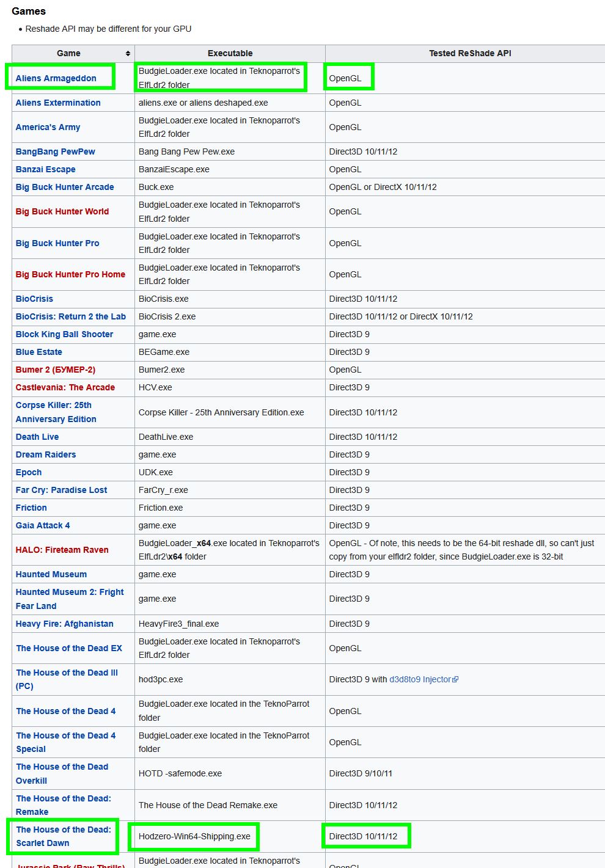605x868 pixels.
Task: Click the HeavyFire3_final.exe cell
Action: [x=230, y=624]
